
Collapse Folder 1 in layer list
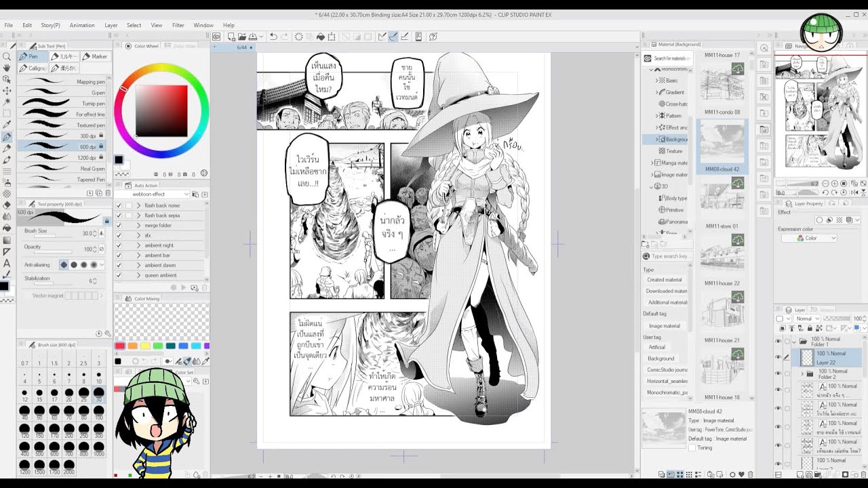pyautogui.click(x=795, y=342)
